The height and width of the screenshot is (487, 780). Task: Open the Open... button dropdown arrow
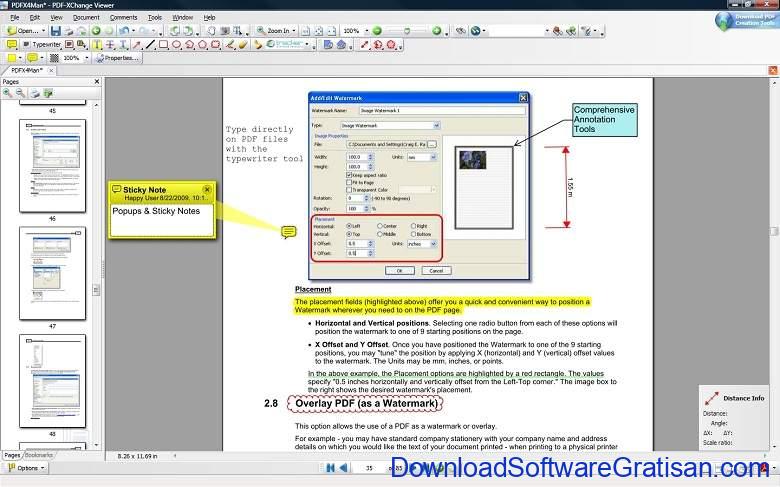coord(43,31)
